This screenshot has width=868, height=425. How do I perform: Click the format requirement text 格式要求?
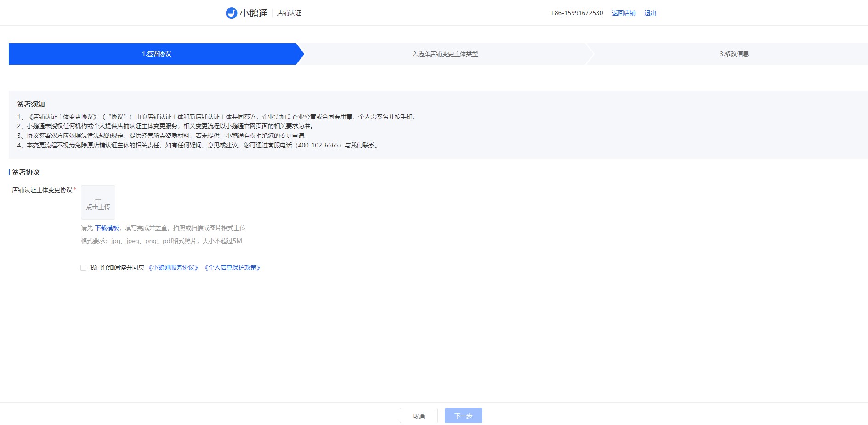click(161, 241)
